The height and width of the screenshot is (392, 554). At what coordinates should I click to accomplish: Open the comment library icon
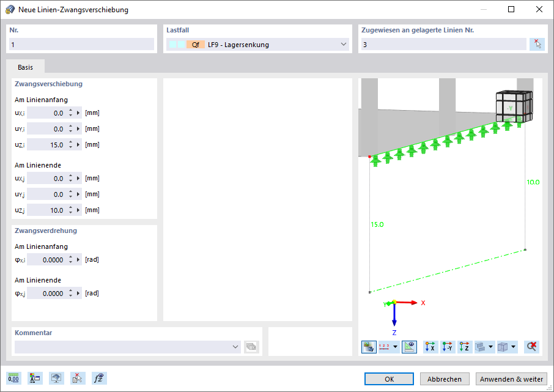tap(251, 347)
